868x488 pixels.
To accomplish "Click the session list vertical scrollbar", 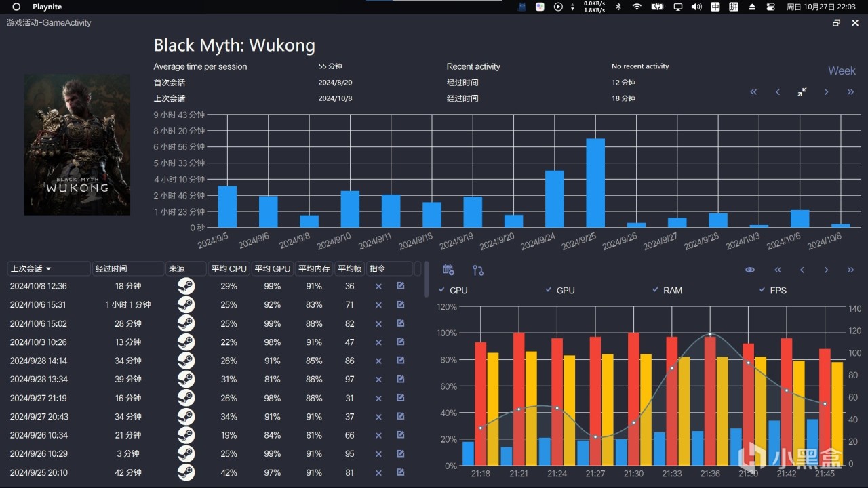I will point(427,279).
